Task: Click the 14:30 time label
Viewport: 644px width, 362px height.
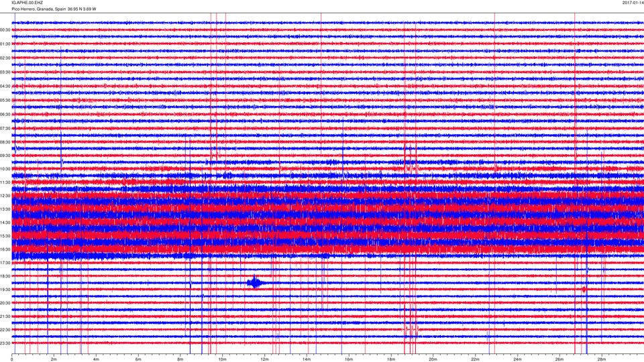Action: pos(5,223)
